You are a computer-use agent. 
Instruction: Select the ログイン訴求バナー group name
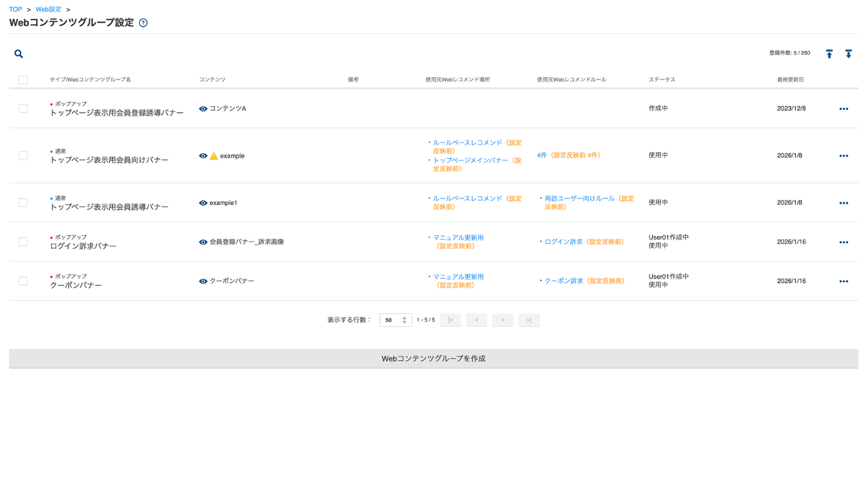(83, 246)
